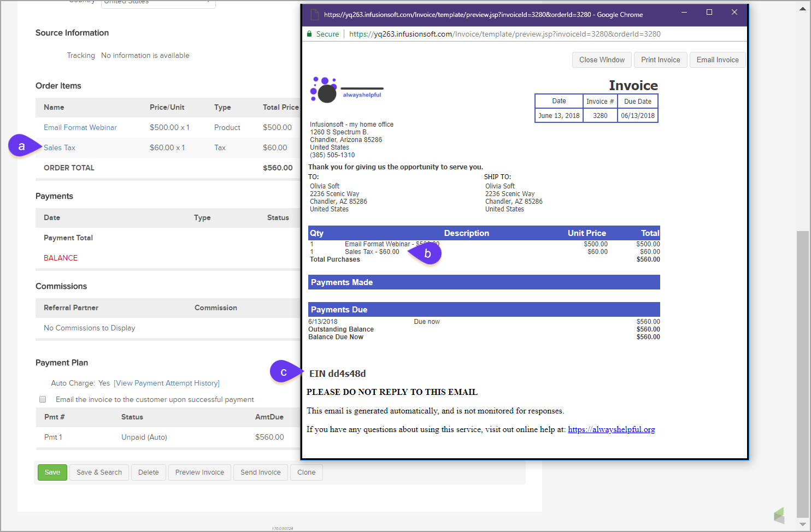Click the June 13, 2018 date cell
The height and width of the screenshot is (532, 811).
pyautogui.click(x=559, y=116)
